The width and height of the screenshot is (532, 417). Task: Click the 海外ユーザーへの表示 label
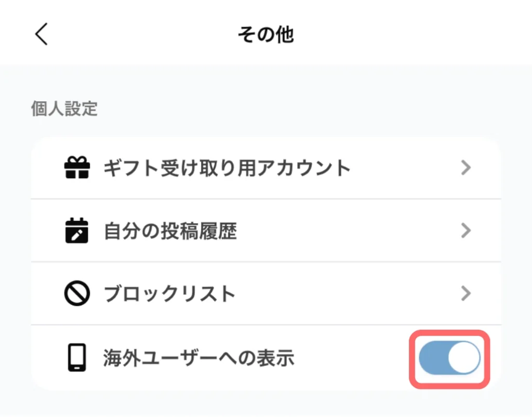tap(199, 358)
